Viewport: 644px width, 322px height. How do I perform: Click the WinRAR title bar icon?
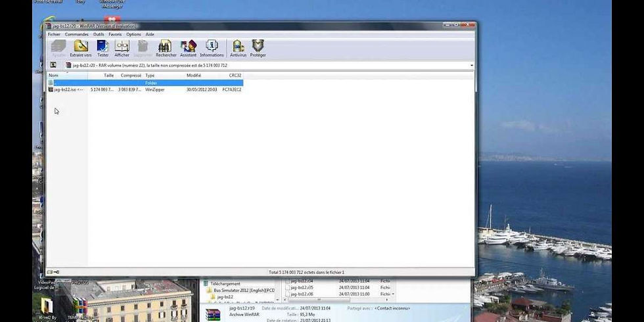(49, 26)
